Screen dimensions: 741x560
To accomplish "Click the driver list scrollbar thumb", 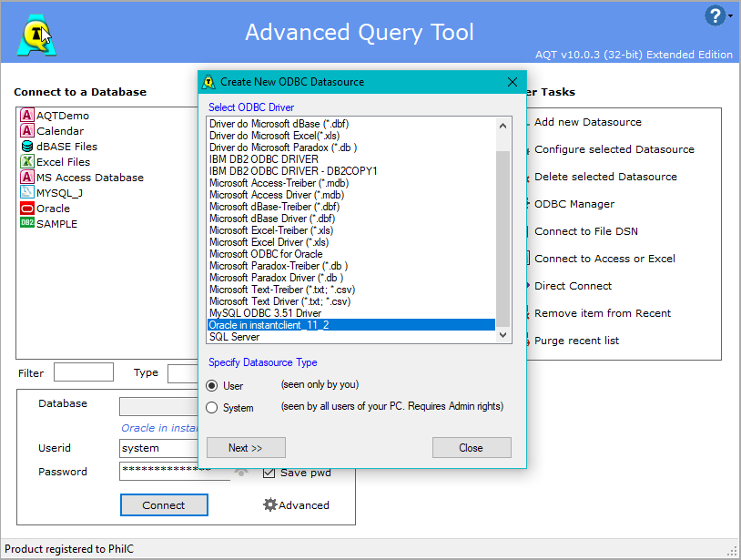I will pos(502,239).
